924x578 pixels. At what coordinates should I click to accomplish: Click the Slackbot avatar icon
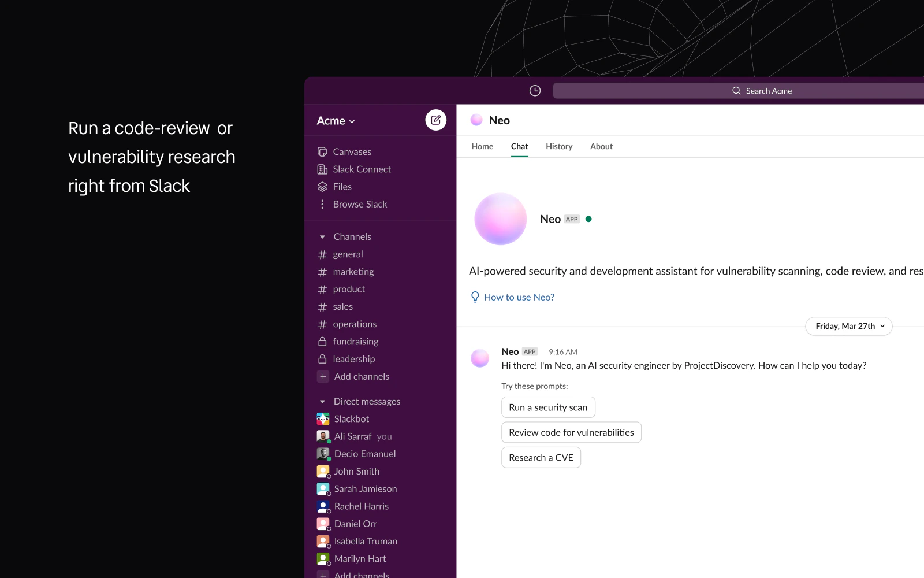[x=323, y=419]
